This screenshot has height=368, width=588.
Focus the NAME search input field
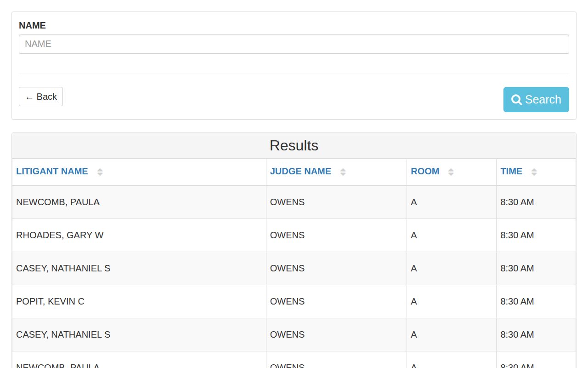[x=294, y=44]
